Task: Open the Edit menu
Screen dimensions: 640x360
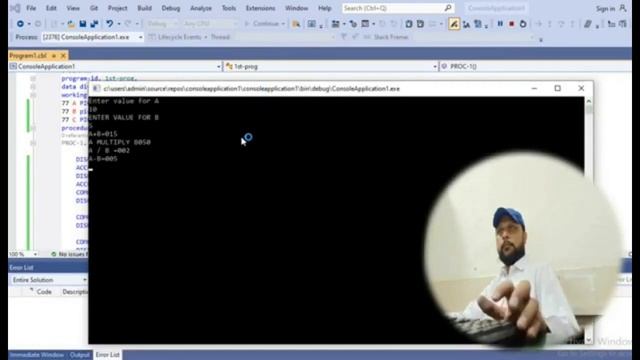Action: [51, 8]
